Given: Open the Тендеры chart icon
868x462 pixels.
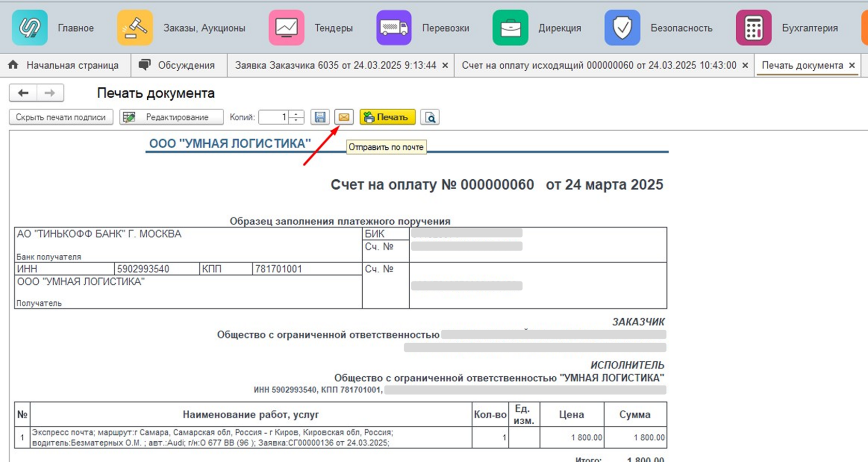Looking at the screenshot, I should pyautogui.click(x=286, y=28).
